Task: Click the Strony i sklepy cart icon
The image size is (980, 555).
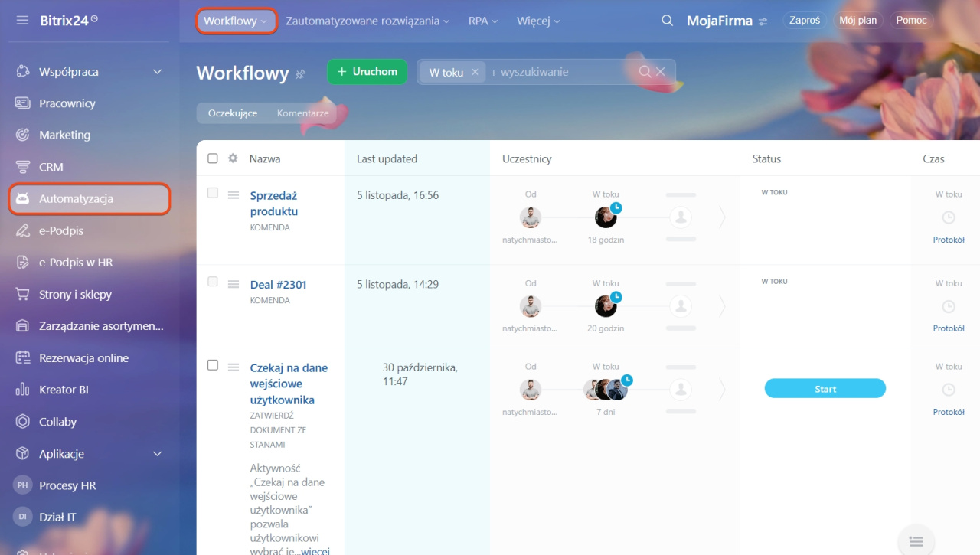Action: coord(23,294)
